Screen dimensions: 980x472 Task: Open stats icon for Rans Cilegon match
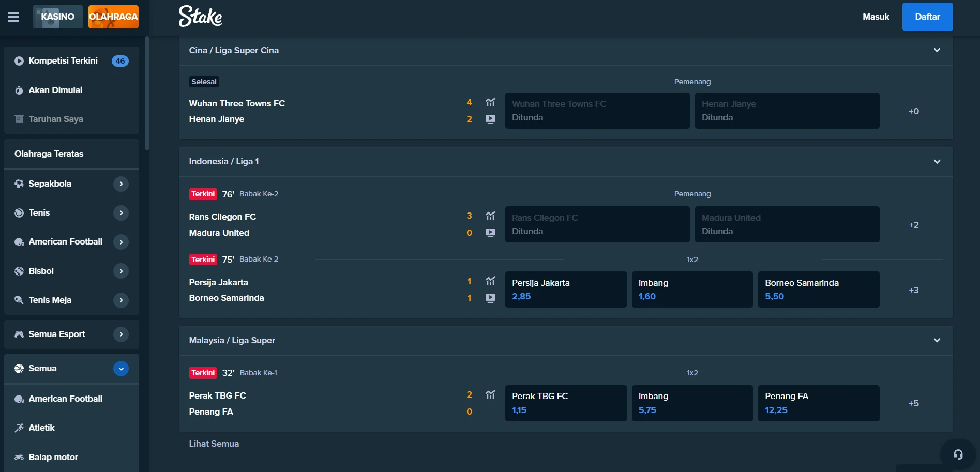[490, 216]
